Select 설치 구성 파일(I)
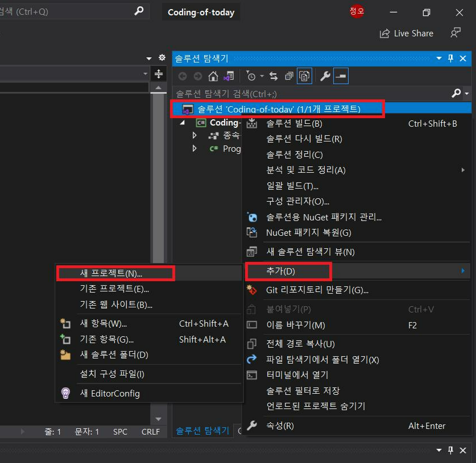476x463 pixels. point(149,374)
